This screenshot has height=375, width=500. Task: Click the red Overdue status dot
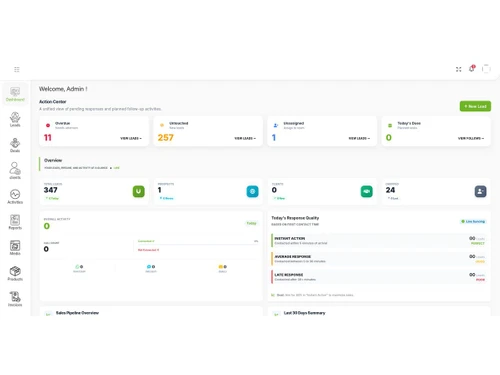coord(48,125)
